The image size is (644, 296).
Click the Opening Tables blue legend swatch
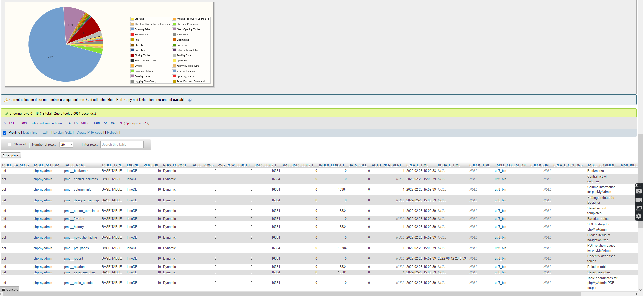pyautogui.click(x=132, y=29)
